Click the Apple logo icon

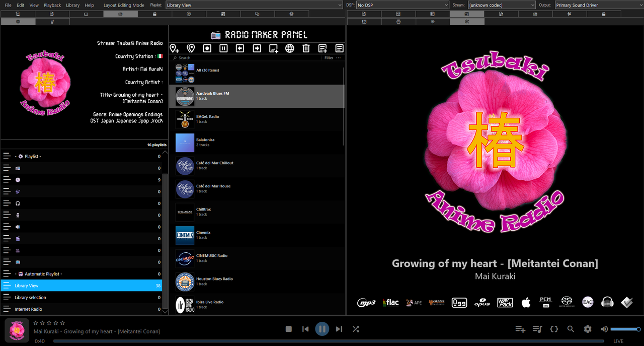526,302
